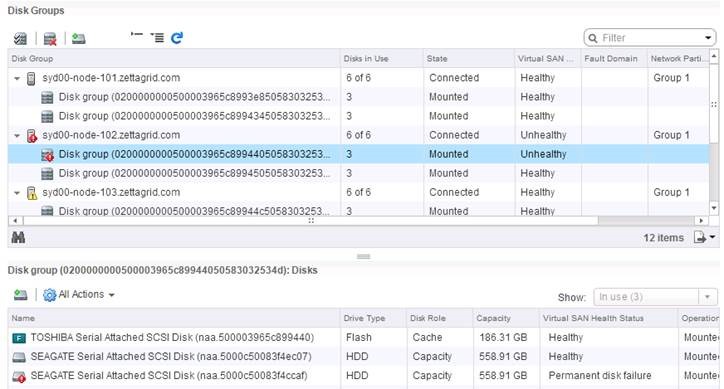Click the expand all tree icon
This screenshot has height=389, width=724.
(157, 37)
